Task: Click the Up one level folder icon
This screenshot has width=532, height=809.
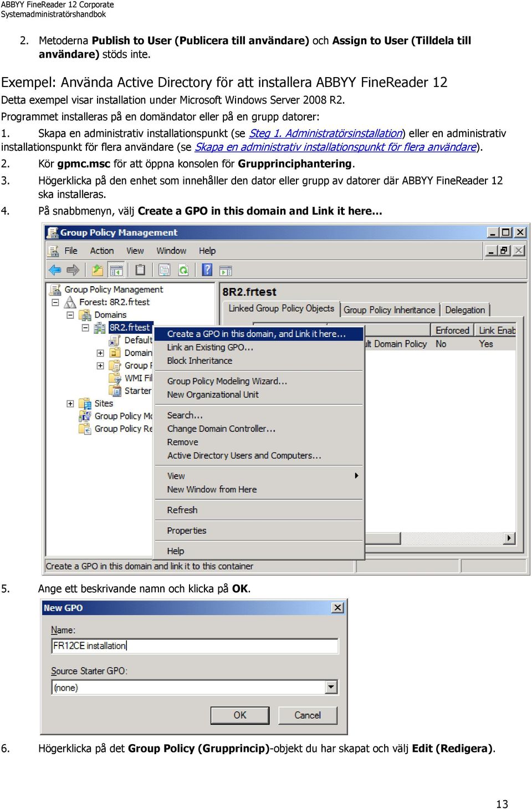Action: coord(98,270)
